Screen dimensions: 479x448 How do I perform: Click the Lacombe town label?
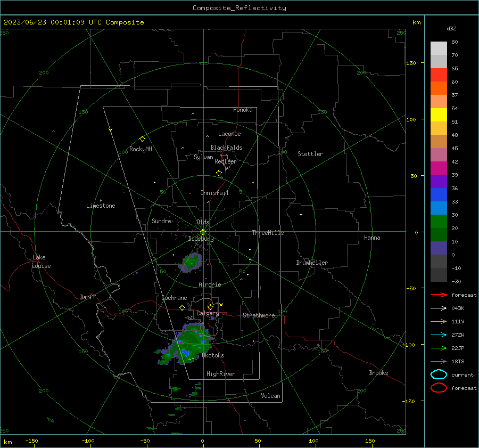pos(229,134)
